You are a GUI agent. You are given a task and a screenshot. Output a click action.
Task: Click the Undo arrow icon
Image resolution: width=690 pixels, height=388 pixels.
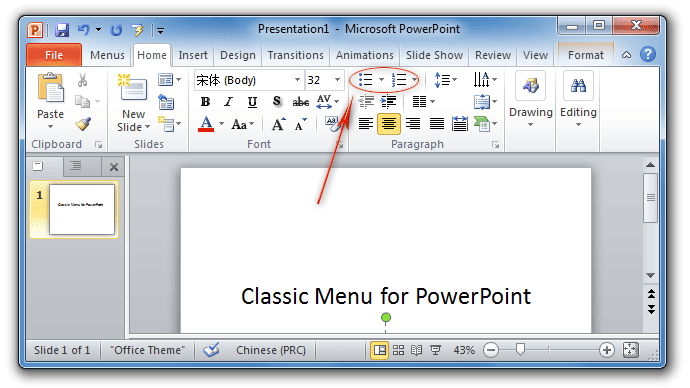click(x=83, y=30)
